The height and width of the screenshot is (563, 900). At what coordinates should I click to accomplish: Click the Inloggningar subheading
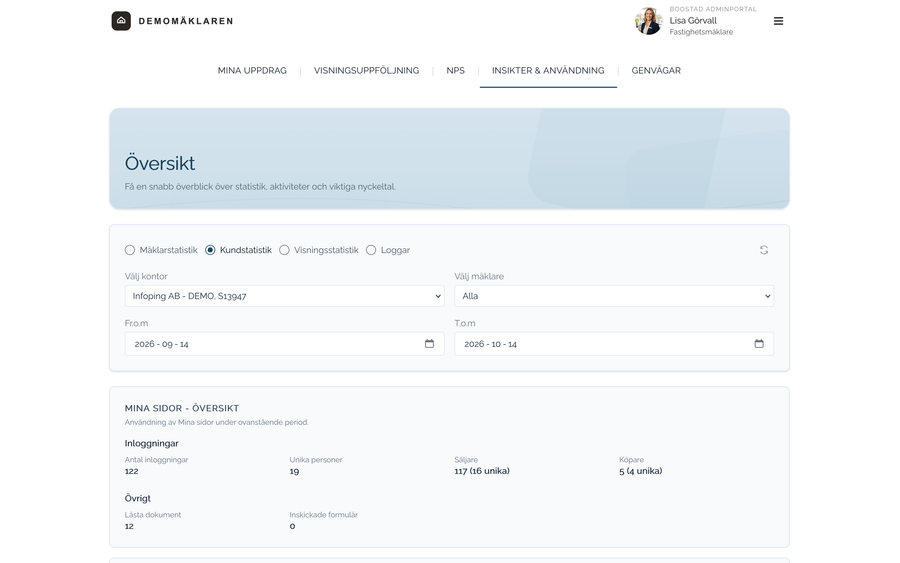152,444
